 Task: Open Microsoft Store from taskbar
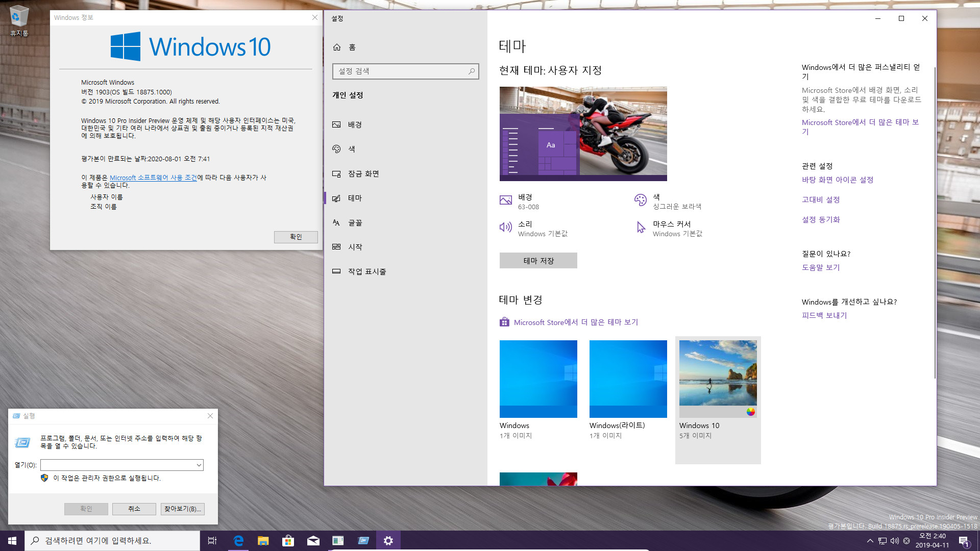click(288, 541)
